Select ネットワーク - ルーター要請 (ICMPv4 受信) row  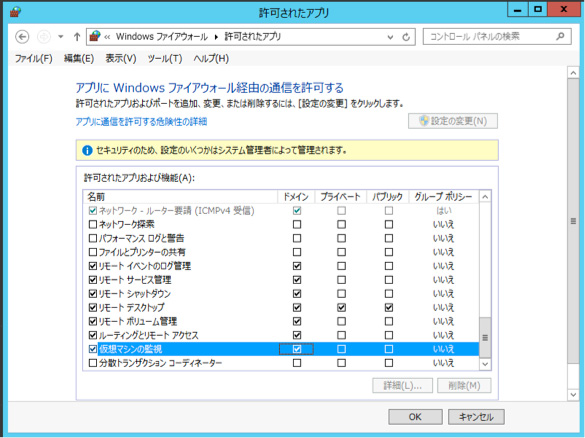point(281,211)
